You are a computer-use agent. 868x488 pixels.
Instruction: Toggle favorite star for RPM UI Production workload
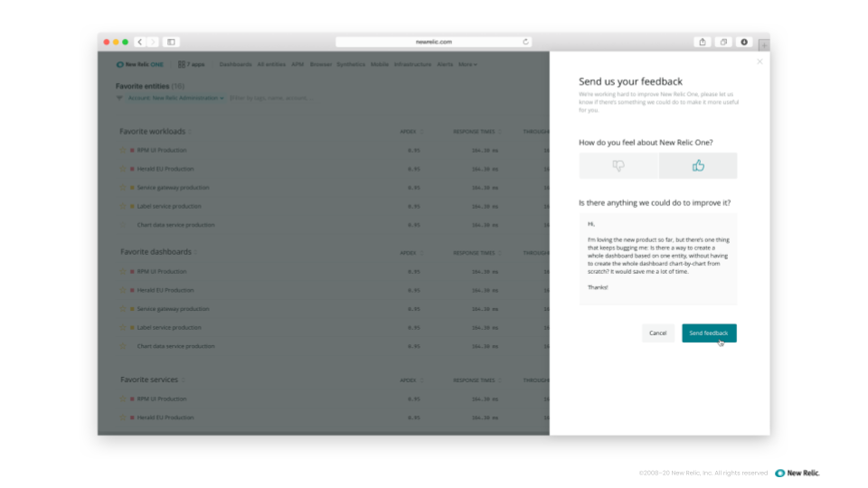tap(123, 150)
